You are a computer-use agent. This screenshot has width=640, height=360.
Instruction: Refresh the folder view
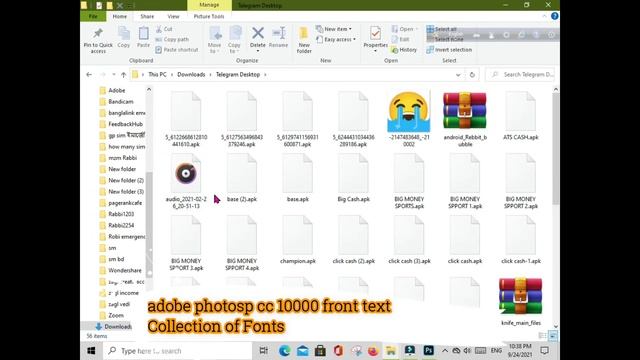click(472, 75)
